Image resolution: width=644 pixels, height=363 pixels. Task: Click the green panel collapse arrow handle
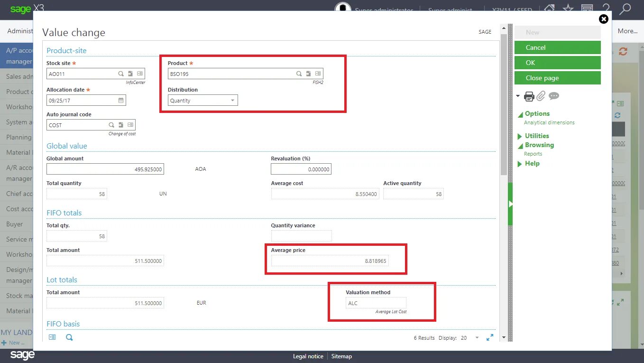click(510, 204)
